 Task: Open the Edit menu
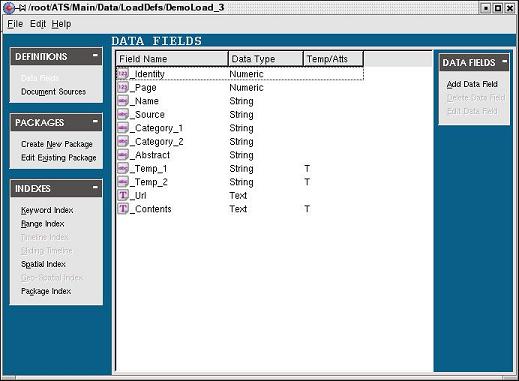pyautogui.click(x=38, y=24)
